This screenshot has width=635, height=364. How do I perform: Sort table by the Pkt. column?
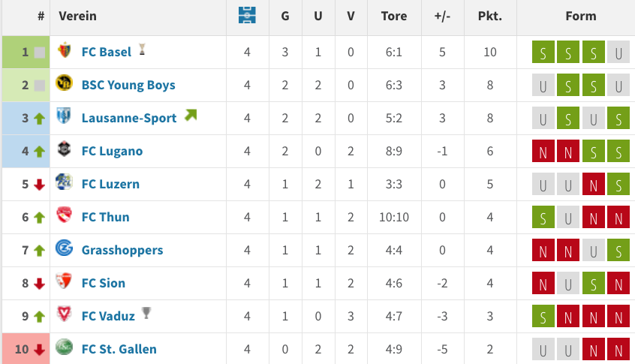(490, 17)
